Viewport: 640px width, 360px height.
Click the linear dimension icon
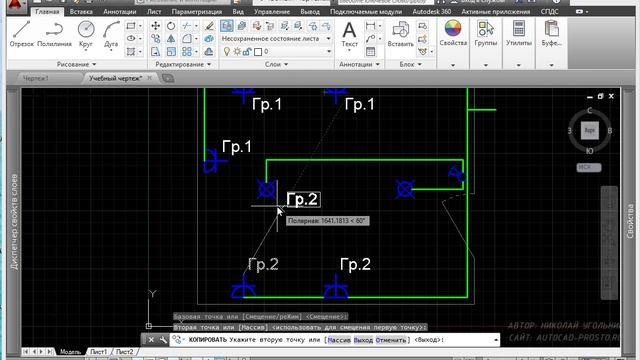[x=370, y=26]
